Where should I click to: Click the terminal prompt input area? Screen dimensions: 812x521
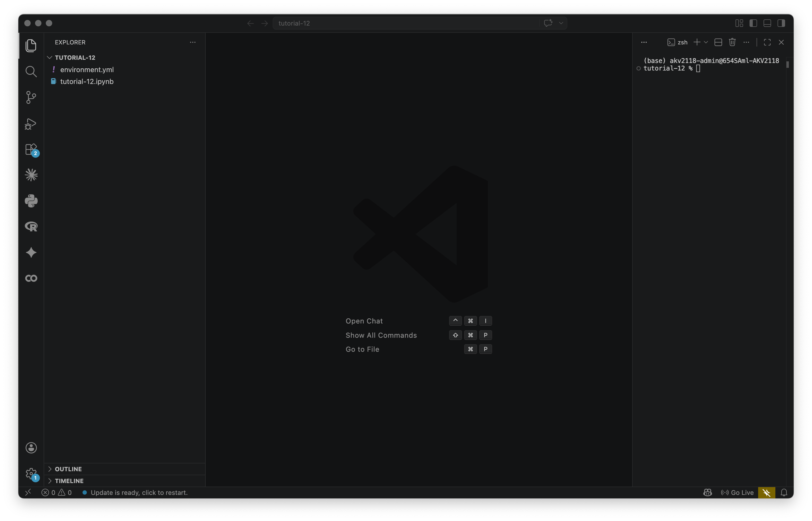tap(698, 68)
